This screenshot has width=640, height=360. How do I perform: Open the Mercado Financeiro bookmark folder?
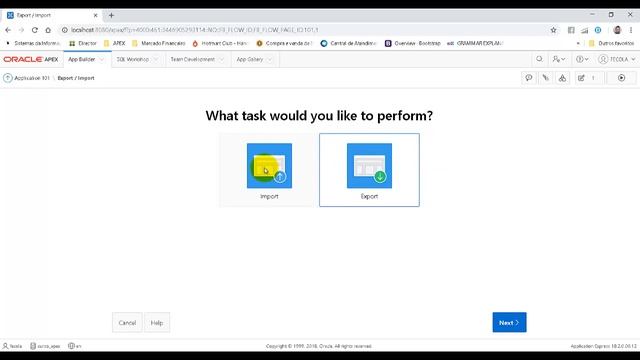pyautogui.click(x=159, y=43)
